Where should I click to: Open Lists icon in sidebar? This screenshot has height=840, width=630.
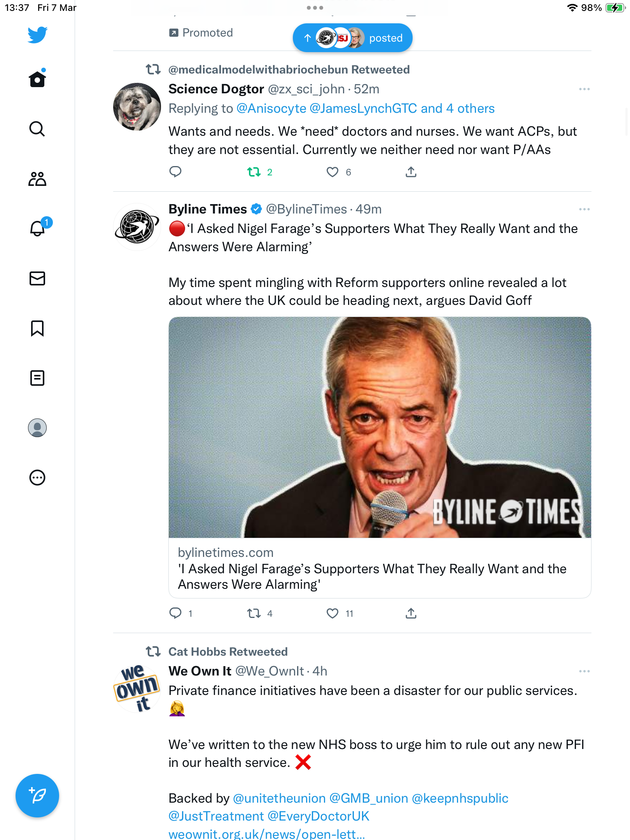[x=37, y=378]
